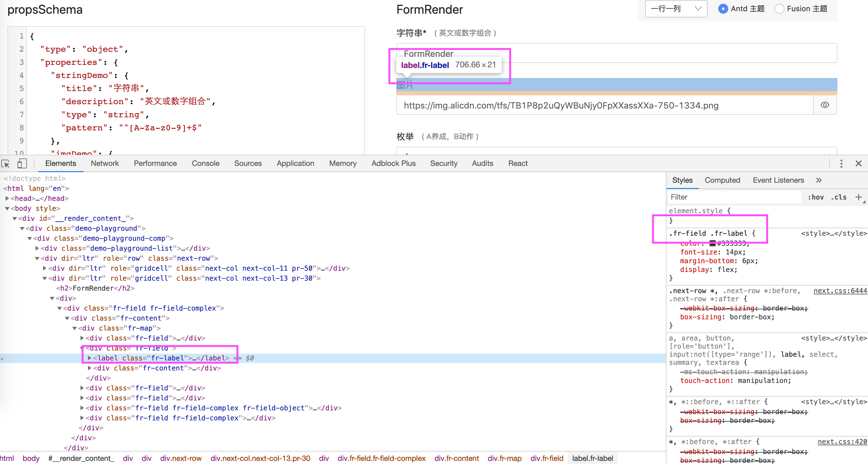
Task: Select the Antd 主题 radio button
Action: [x=723, y=9]
